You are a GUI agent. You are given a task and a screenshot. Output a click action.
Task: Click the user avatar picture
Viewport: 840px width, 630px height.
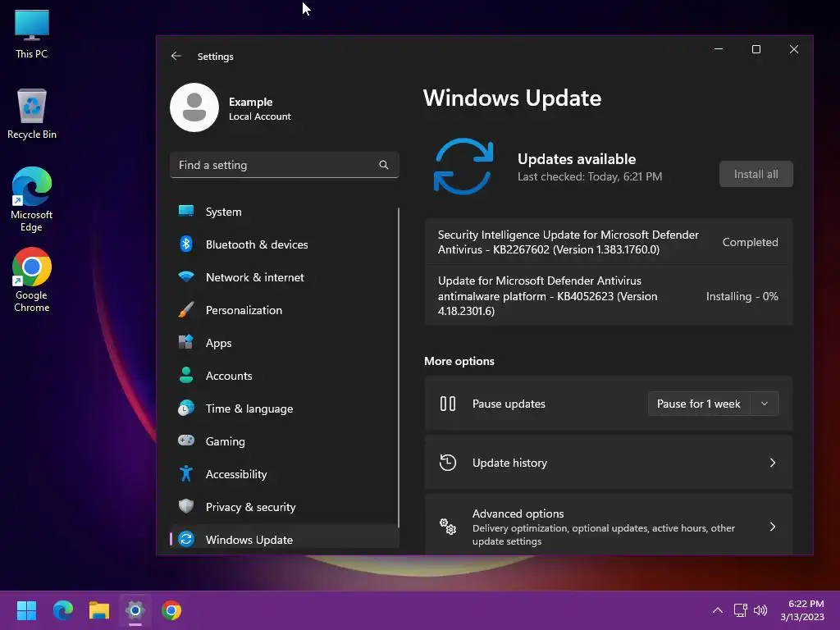194,107
